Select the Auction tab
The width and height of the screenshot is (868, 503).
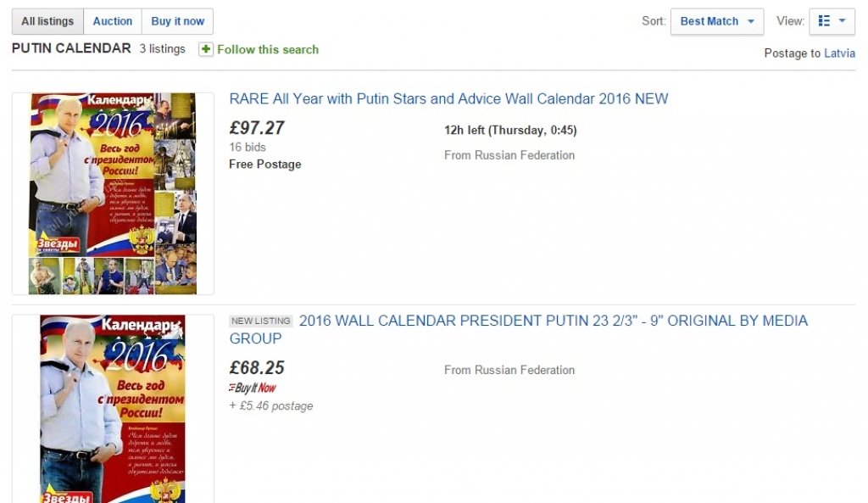pos(112,21)
